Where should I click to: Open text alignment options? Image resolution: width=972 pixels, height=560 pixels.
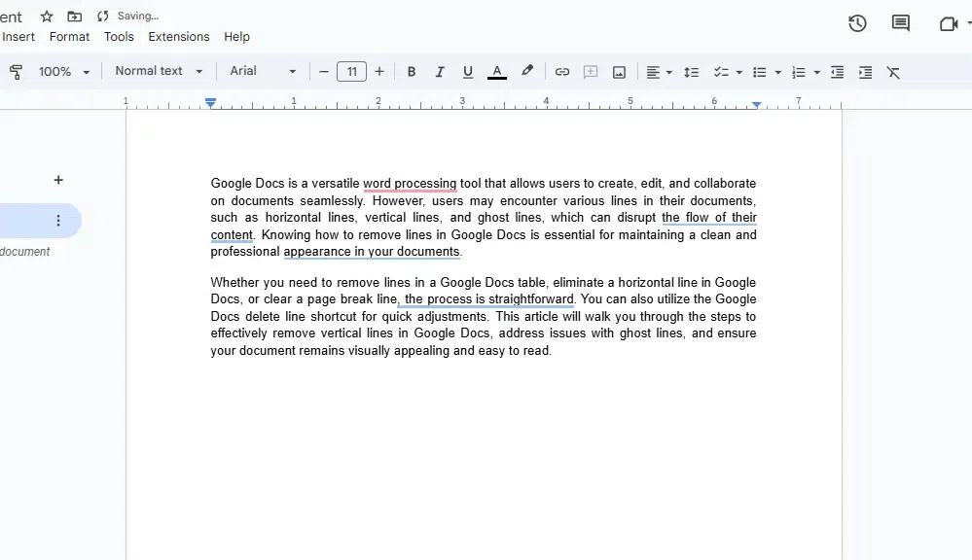tap(659, 73)
